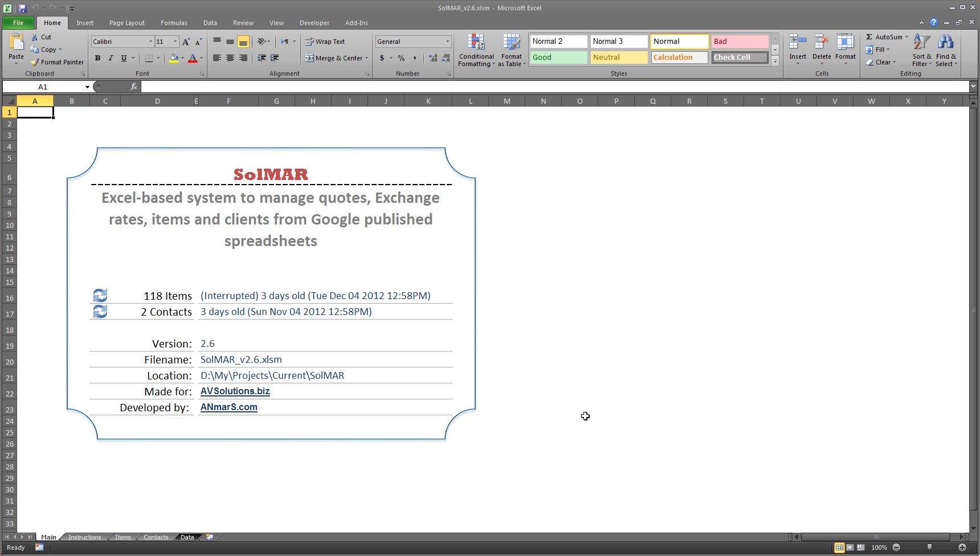
Task: Apply comma style number format
Action: [415, 58]
